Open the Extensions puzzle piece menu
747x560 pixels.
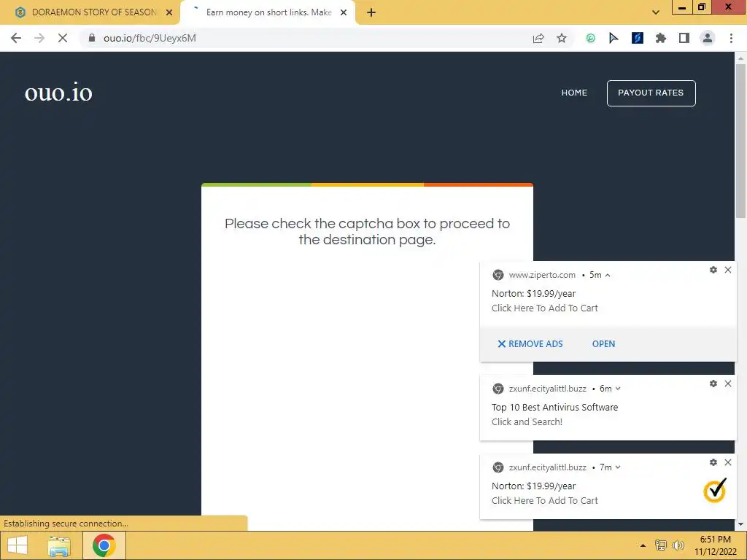[661, 38]
